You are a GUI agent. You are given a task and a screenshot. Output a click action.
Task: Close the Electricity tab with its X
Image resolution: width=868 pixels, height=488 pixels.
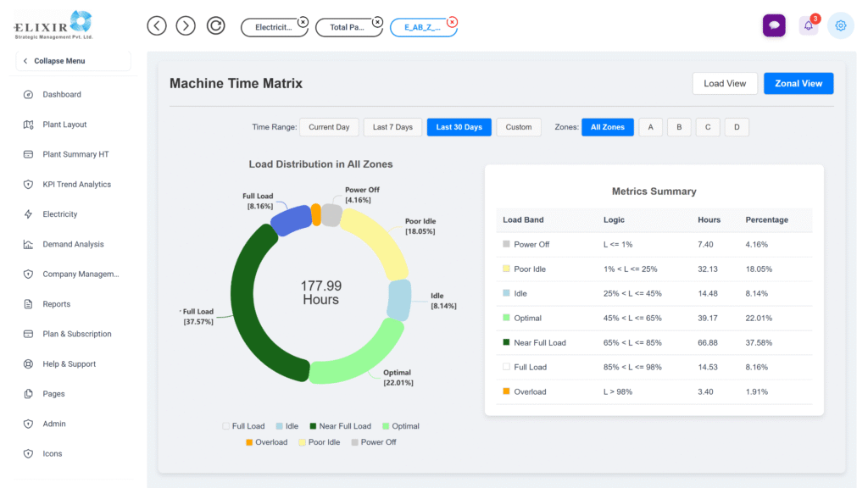(x=303, y=22)
